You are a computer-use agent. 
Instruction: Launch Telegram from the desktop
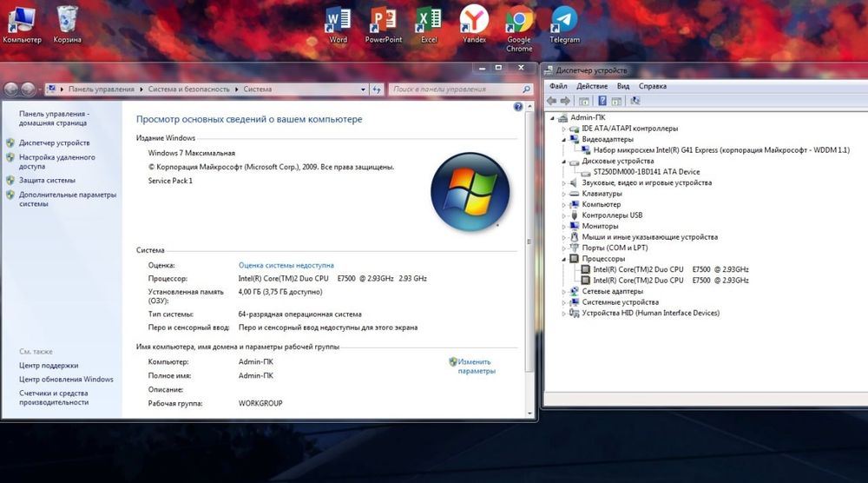pos(564,19)
